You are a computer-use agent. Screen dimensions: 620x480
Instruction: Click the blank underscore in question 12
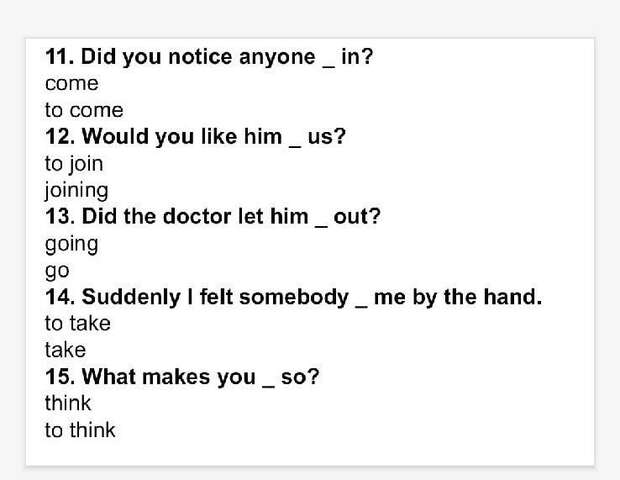[x=295, y=146]
